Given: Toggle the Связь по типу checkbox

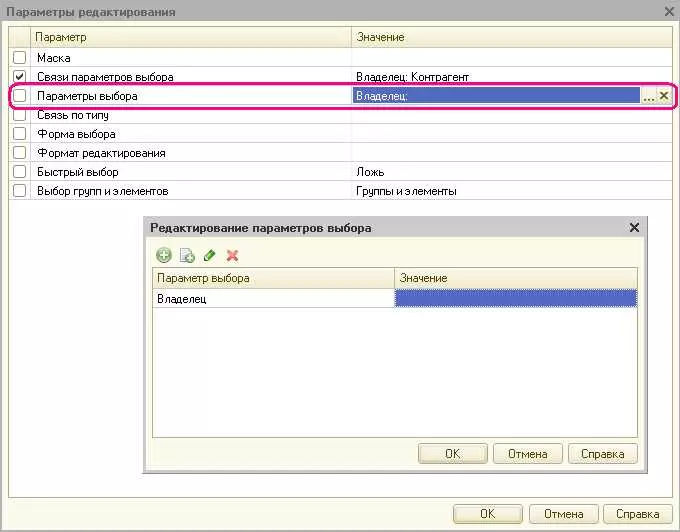Looking at the screenshot, I should coord(20,115).
